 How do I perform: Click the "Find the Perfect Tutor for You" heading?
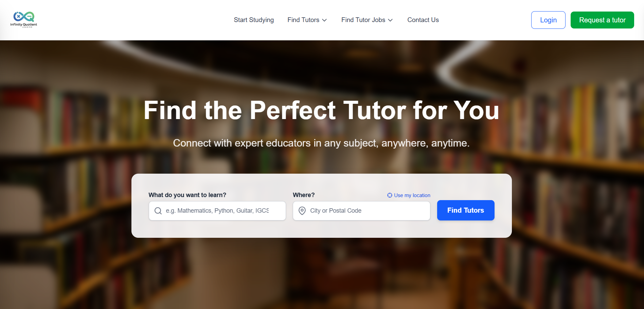[321, 111]
